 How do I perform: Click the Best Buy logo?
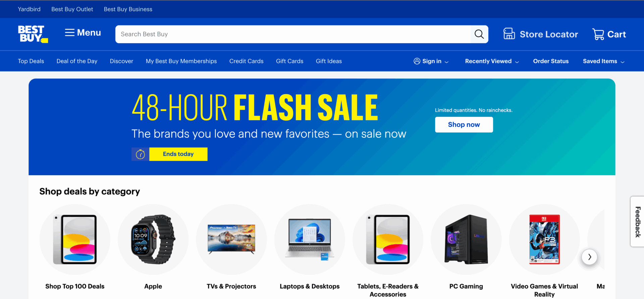[x=33, y=34]
